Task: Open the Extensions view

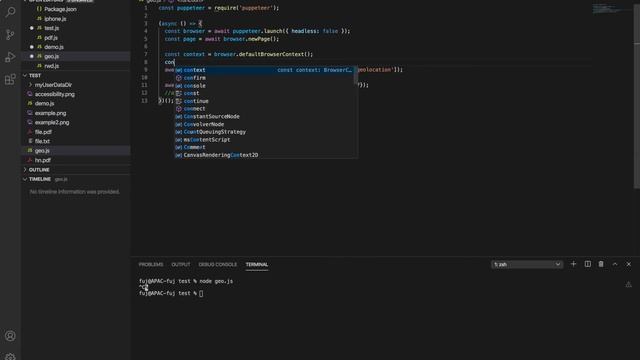Action: click(10, 80)
